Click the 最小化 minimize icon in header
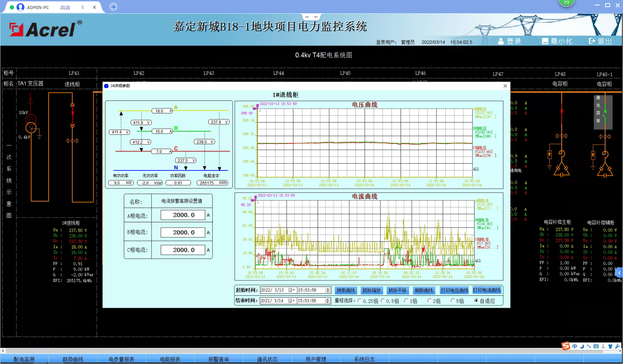The width and height of the screenshot is (623, 364). click(x=545, y=41)
